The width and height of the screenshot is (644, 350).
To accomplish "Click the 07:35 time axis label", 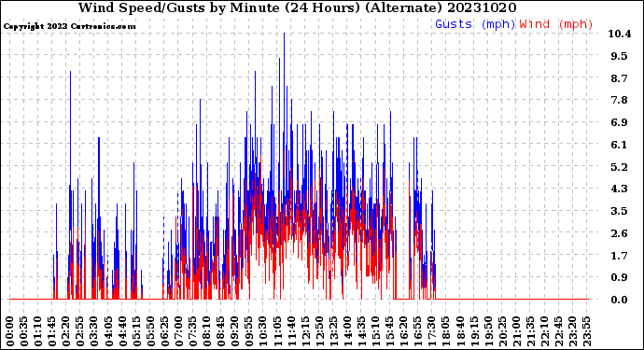I will [x=192, y=330].
